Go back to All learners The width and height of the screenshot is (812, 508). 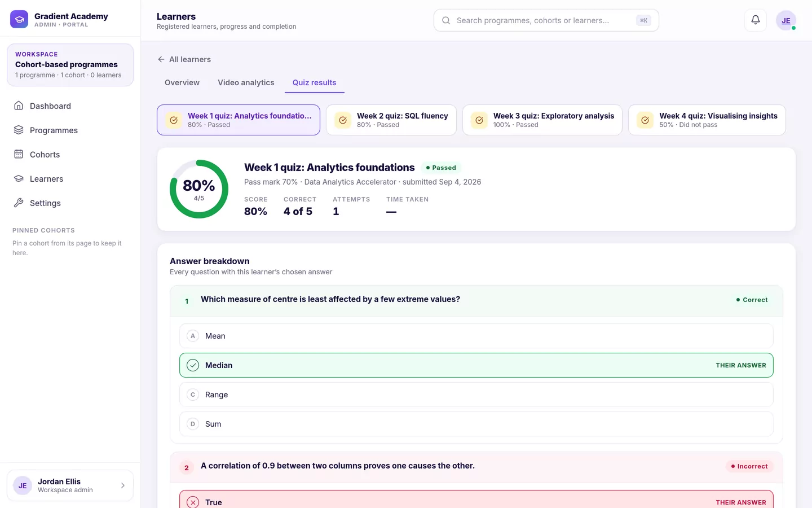[x=184, y=59]
